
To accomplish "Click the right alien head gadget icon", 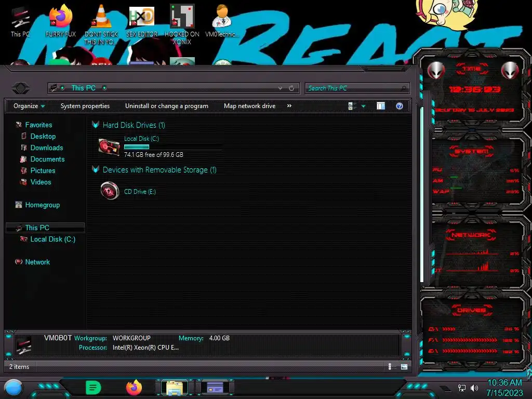I will point(510,70).
